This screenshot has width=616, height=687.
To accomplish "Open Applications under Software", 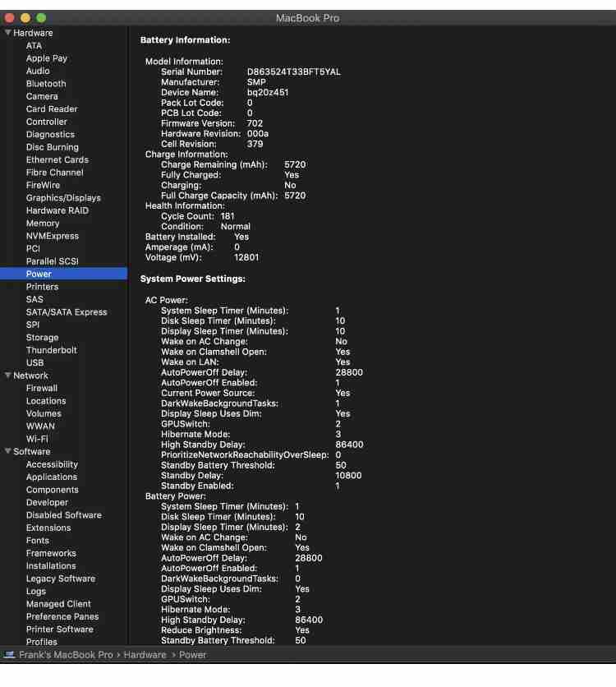I will [x=52, y=477].
